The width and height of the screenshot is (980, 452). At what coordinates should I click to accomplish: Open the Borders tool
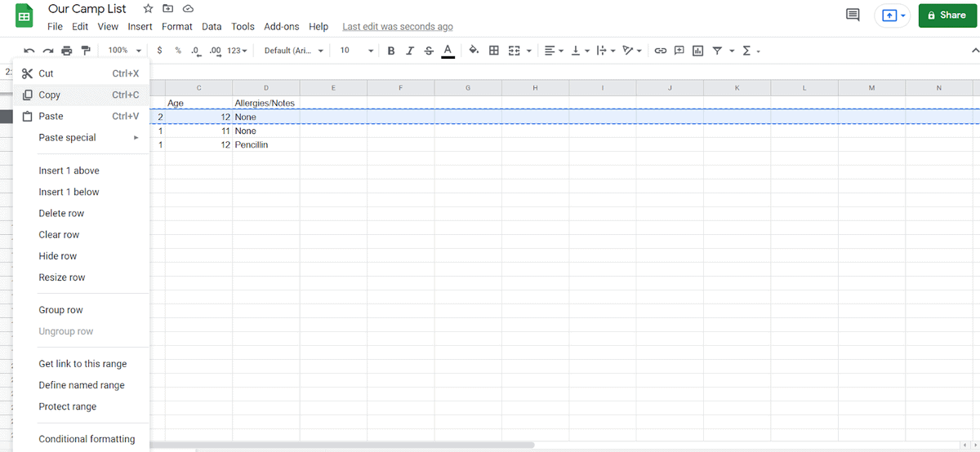pyautogui.click(x=494, y=51)
